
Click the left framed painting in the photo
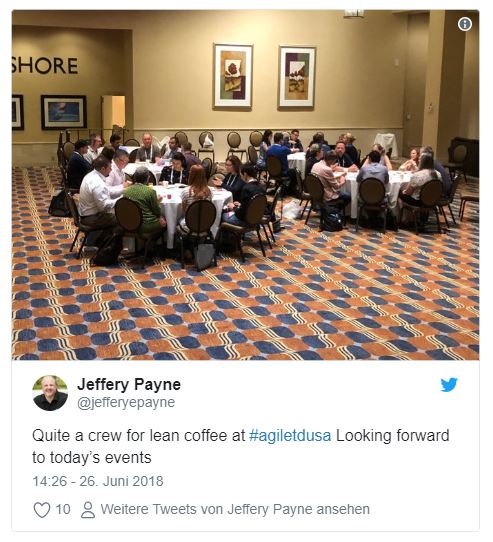coord(233,76)
